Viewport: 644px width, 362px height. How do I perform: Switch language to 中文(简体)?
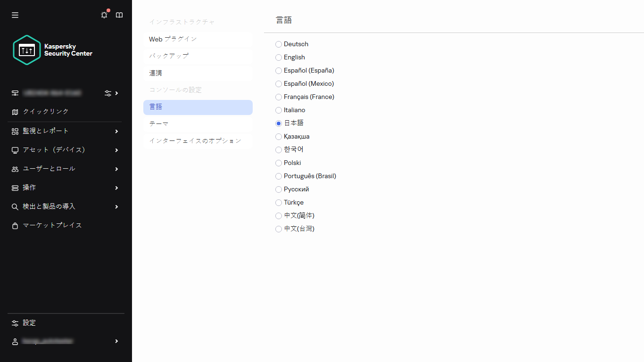(x=278, y=215)
